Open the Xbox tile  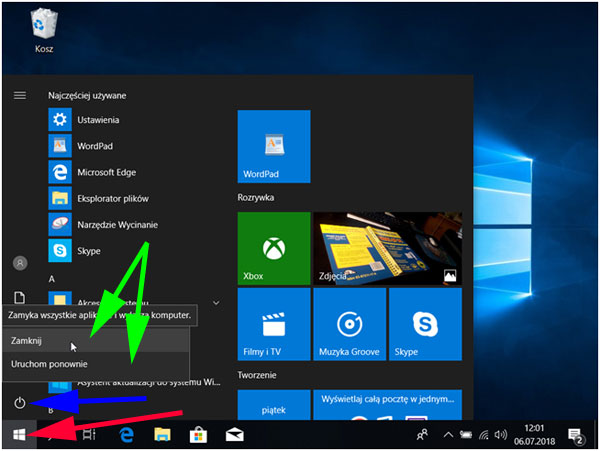pos(274,248)
